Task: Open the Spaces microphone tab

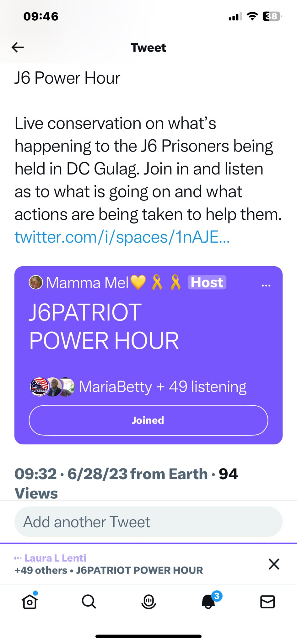Action: [x=148, y=602]
